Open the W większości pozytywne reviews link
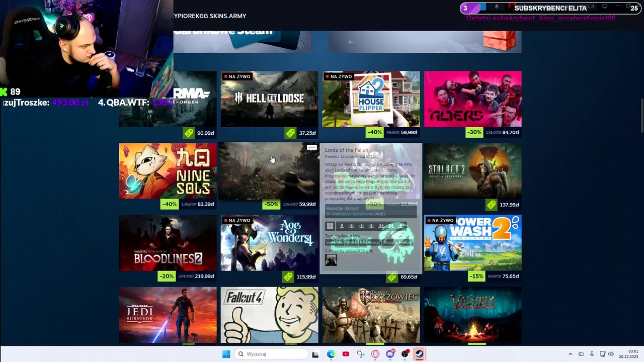The image size is (644, 362). 350,214
